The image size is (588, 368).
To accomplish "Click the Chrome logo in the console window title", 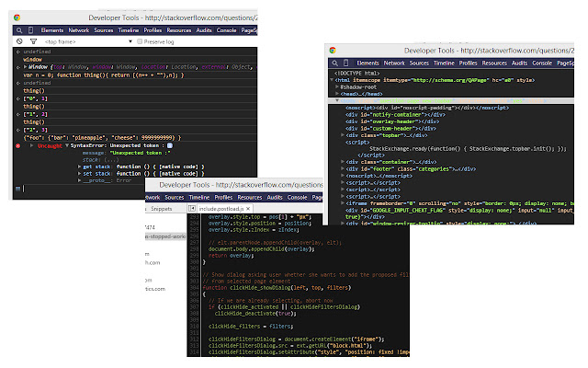I will (17, 17).
